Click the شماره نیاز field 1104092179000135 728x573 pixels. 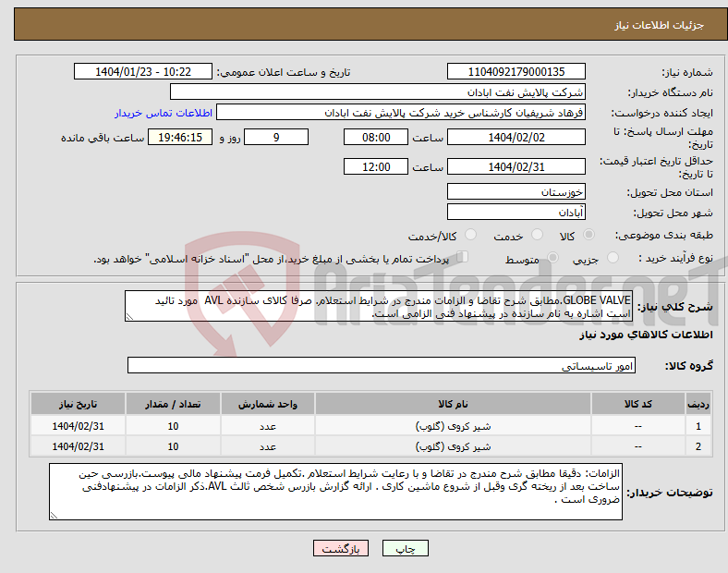pyautogui.click(x=516, y=71)
